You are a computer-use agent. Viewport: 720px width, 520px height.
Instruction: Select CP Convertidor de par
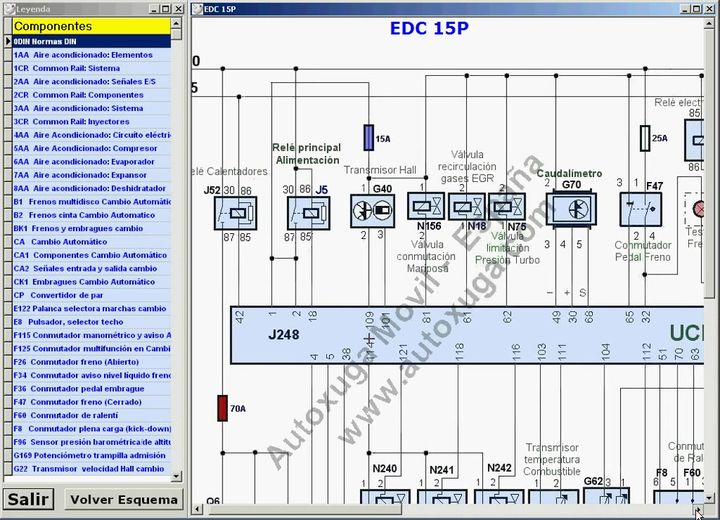tap(92, 294)
